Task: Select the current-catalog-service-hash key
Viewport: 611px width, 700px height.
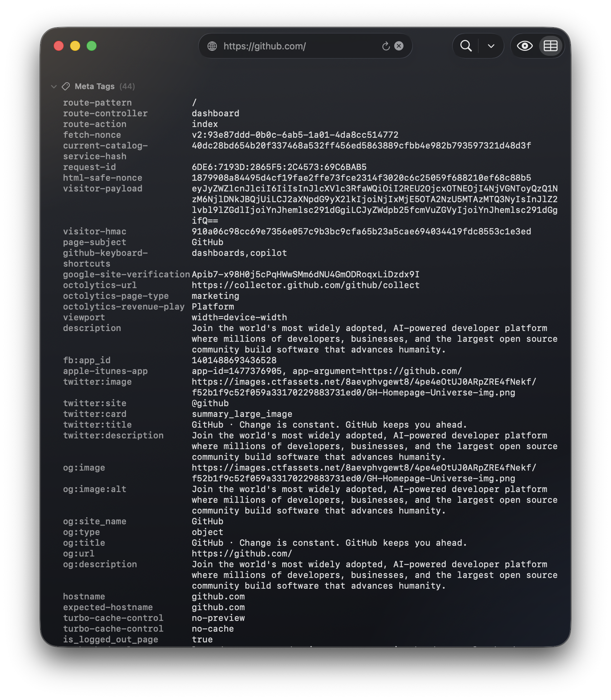Action: pos(105,151)
